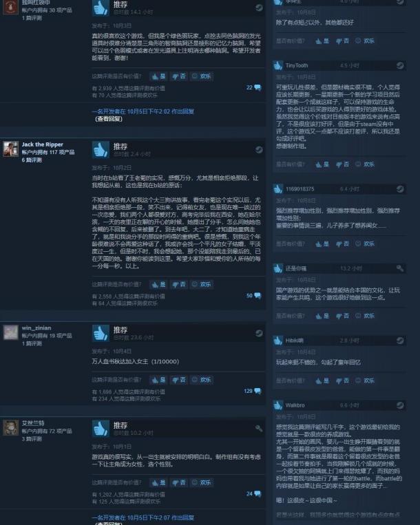420x525 pixels.
Task: Expand the 10月5日下午2:07 developer response
Action: pyautogui.click(x=143, y=517)
